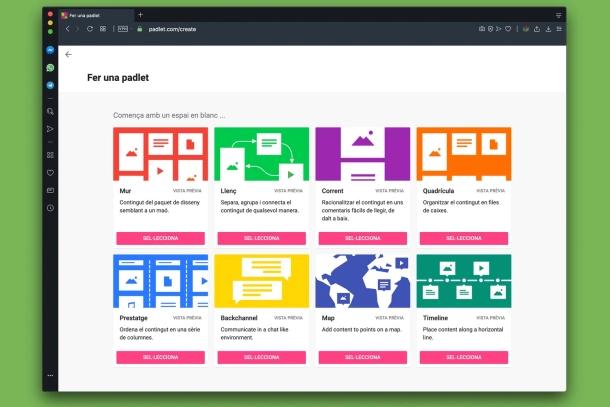This screenshot has height=407, width=610.
Task: Open sidebar three-dots more options
Action: coord(50,375)
